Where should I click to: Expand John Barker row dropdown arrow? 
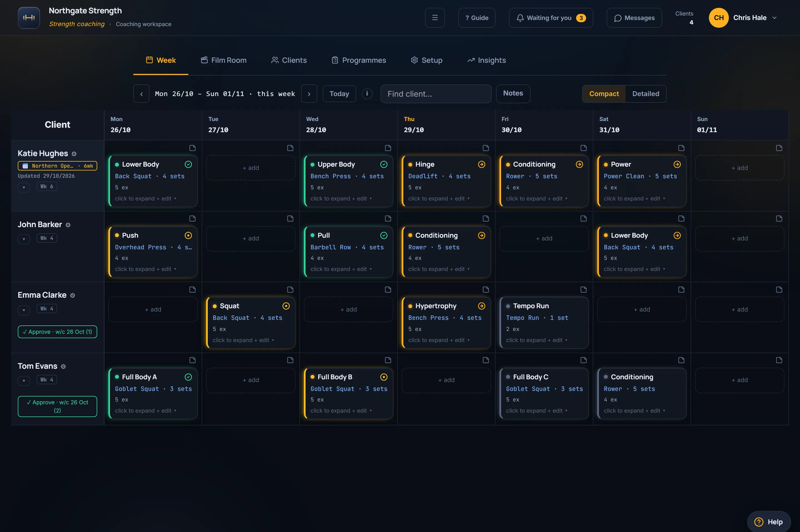click(x=24, y=239)
